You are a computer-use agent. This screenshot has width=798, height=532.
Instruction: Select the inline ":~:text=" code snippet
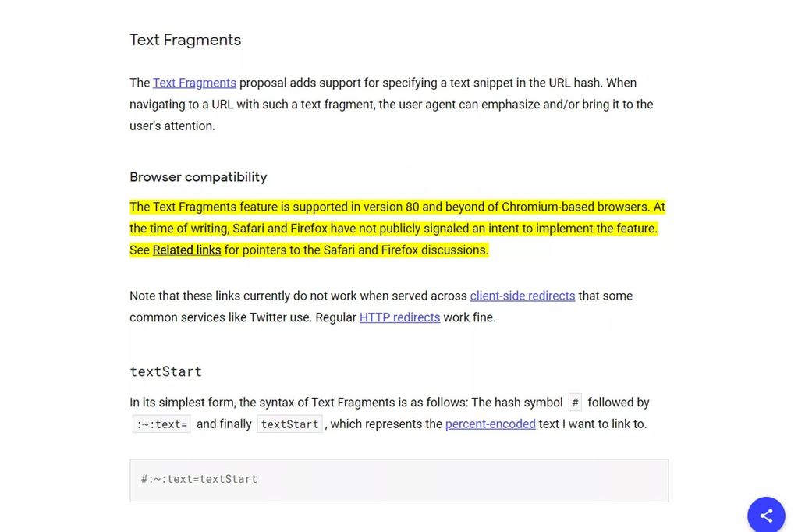point(161,424)
